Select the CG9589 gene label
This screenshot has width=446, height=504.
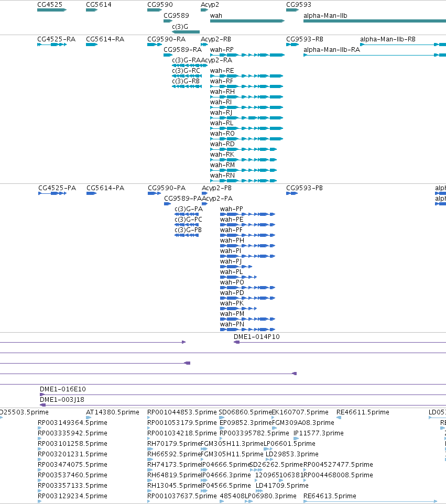[176, 16]
